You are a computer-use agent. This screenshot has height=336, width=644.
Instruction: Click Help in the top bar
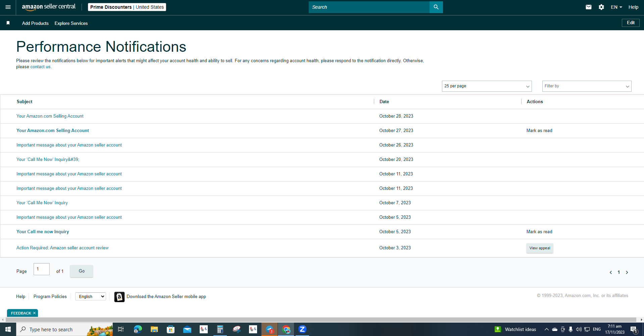(x=633, y=7)
